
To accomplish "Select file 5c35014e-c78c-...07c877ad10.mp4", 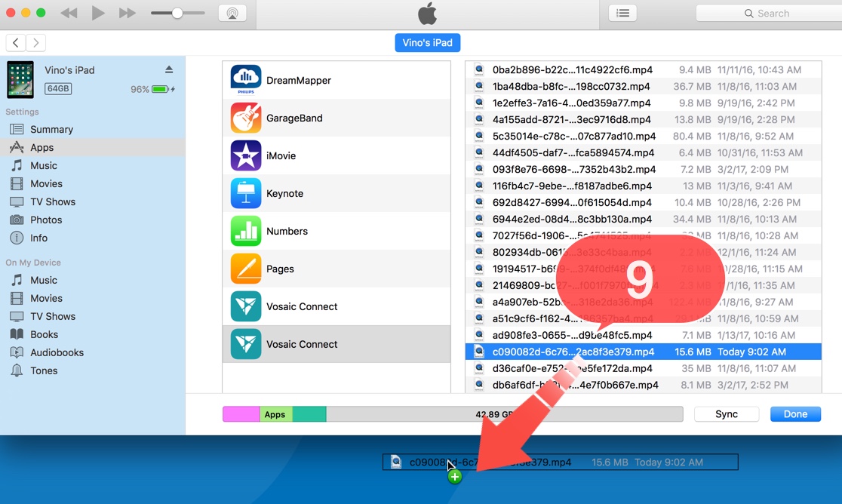I will point(644,137).
